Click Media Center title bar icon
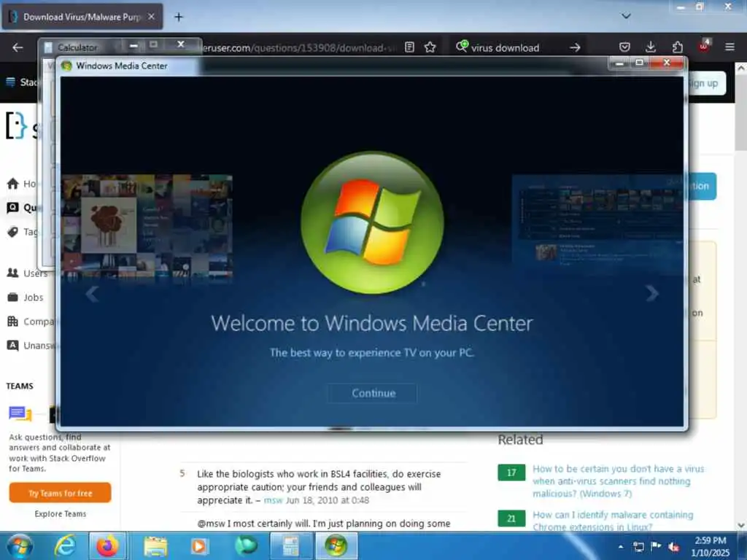The height and width of the screenshot is (560, 747). 66,66
